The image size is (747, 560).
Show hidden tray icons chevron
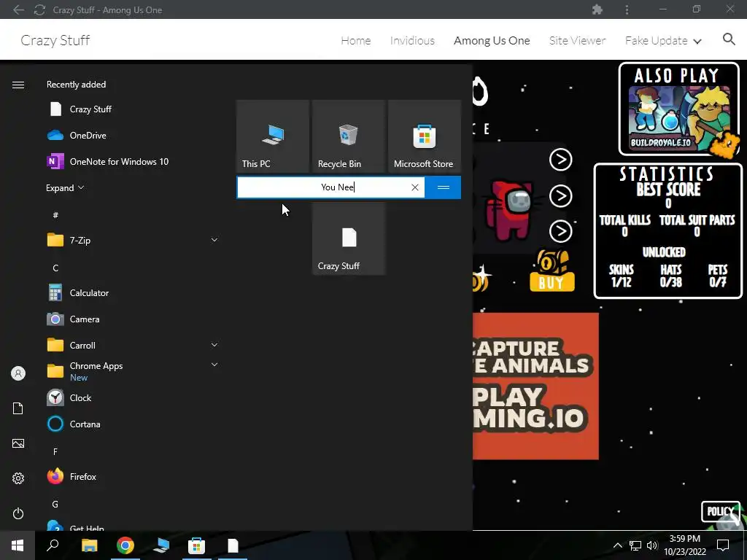tap(617, 545)
